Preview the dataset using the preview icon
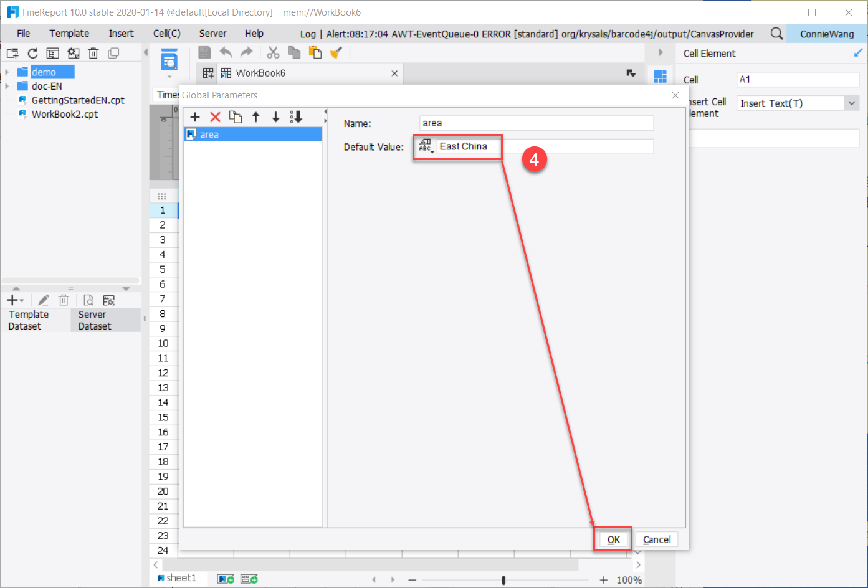The image size is (868, 588). point(87,300)
